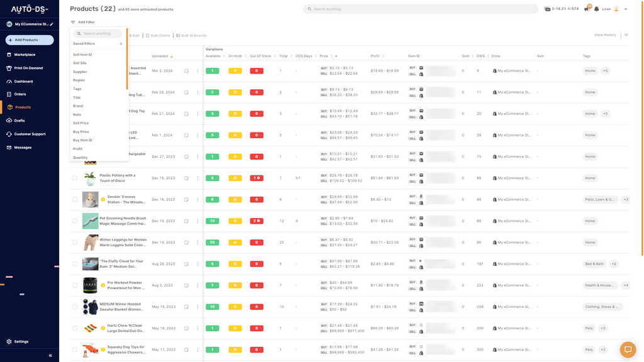This screenshot has width=644, height=362.
Task: Open note icon for Winter Leggings row
Action: (x=186, y=243)
